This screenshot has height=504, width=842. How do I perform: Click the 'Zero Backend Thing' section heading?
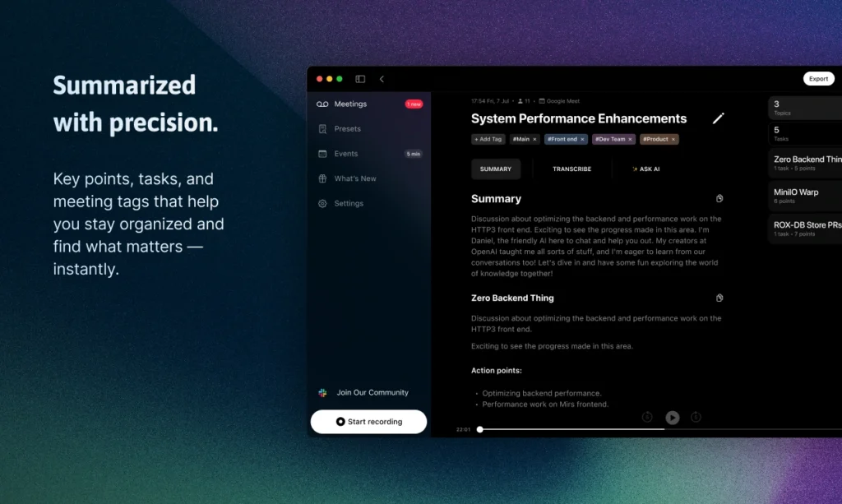512,298
